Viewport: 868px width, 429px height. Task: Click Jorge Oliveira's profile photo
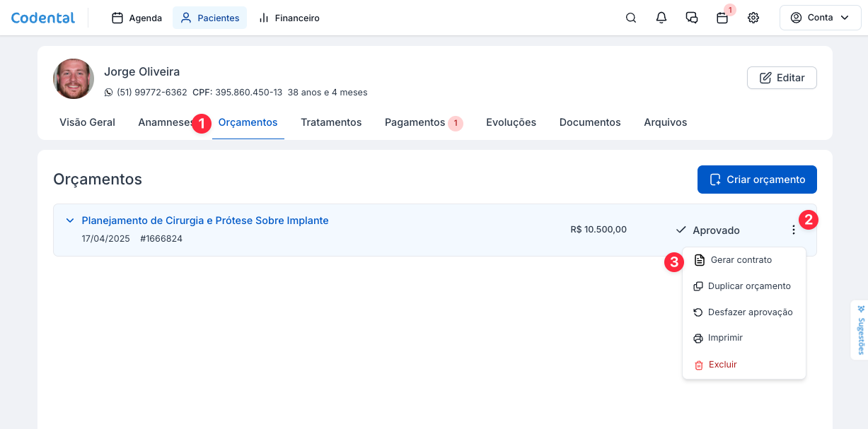tap(74, 78)
